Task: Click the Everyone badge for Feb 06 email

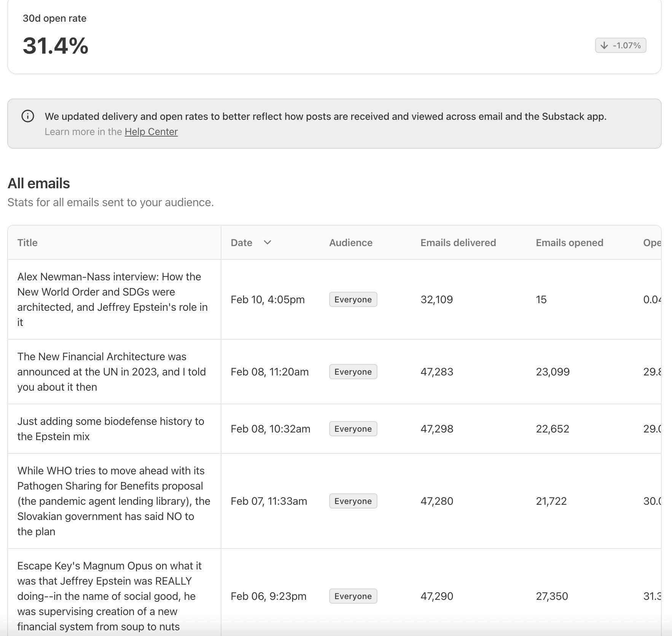Action: pyautogui.click(x=353, y=596)
